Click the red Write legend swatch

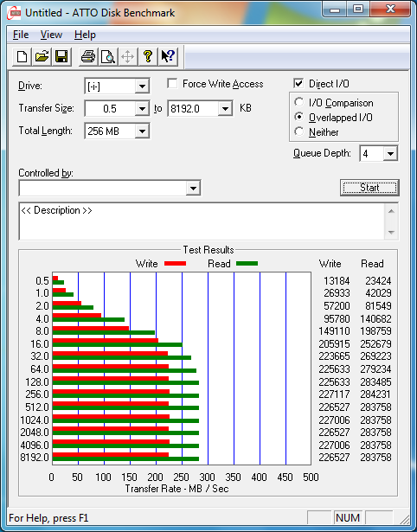click(175, 264)
